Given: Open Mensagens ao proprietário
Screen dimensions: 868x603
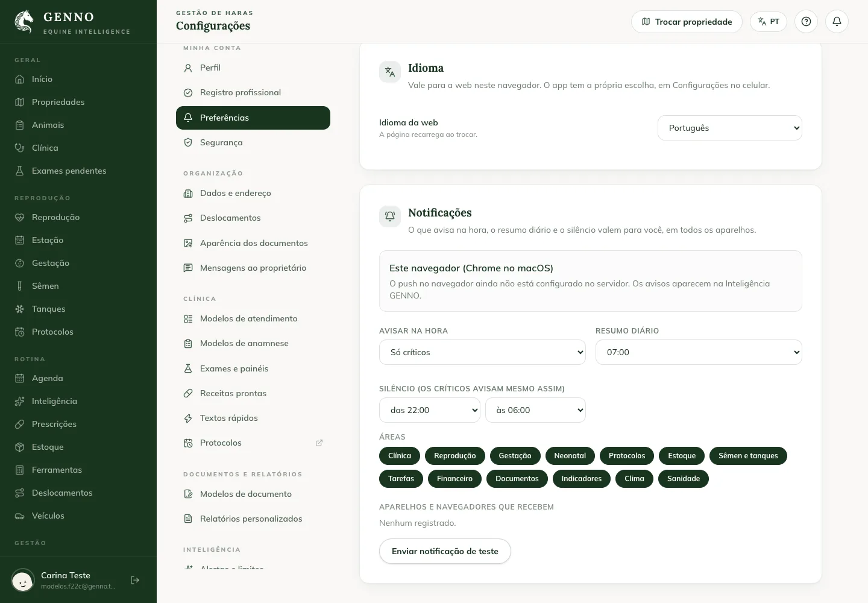Looking at the screenshot, I should [253, 268].
